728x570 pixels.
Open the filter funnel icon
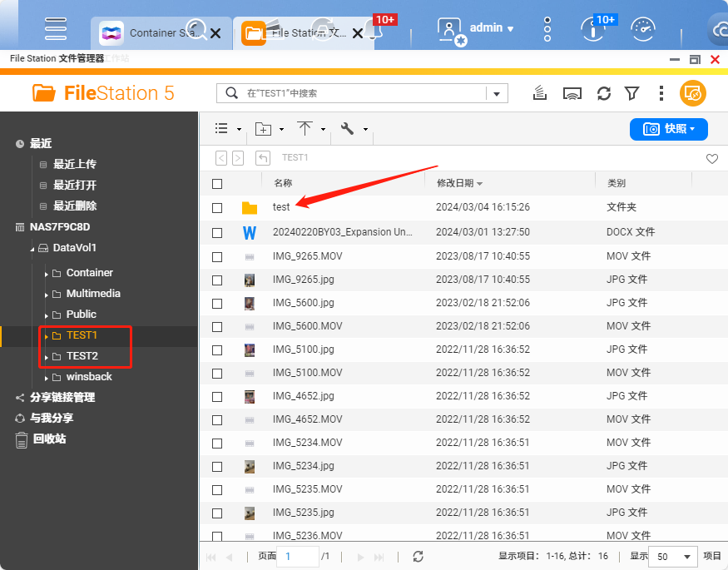pyautogui.click(x=632, y=93)
